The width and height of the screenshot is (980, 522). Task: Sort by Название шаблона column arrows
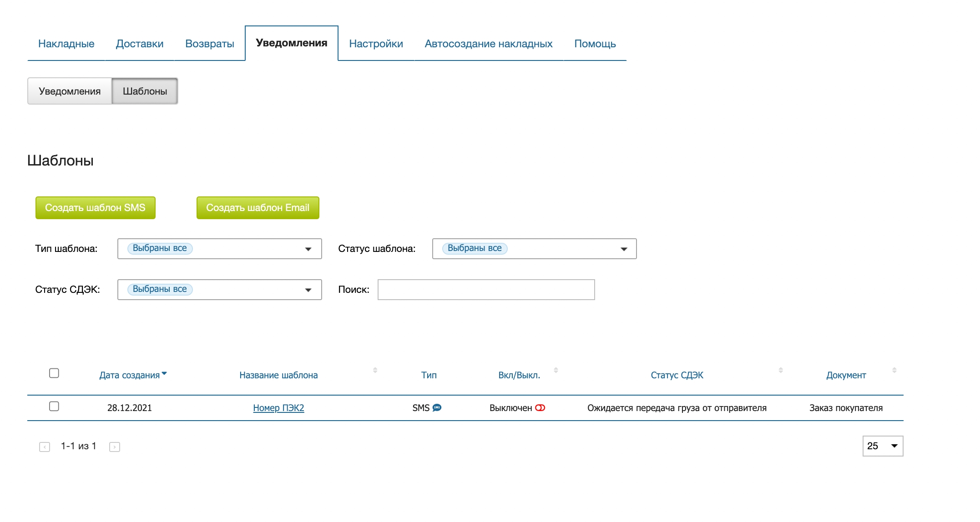(375, 370)
